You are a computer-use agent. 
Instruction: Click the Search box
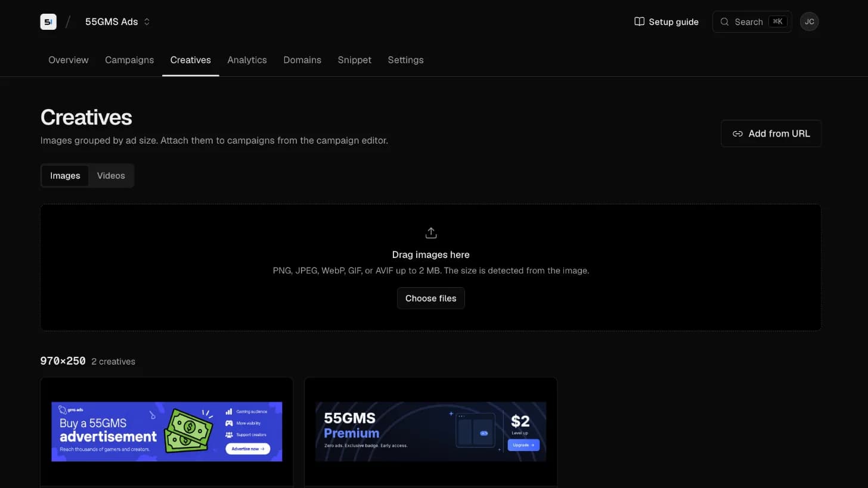click(752, 21)
